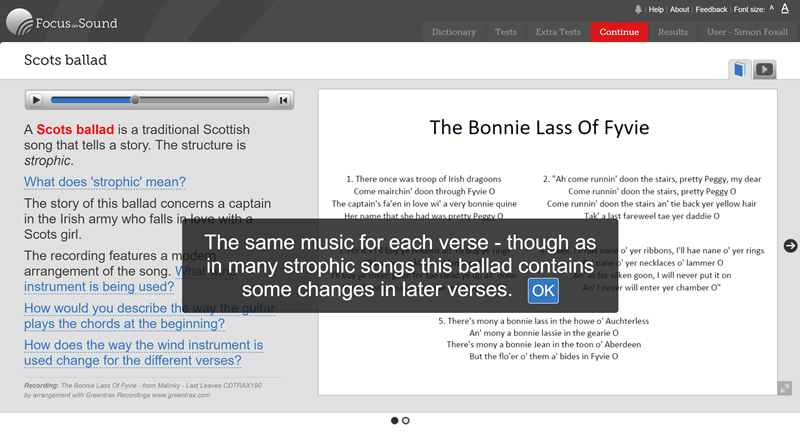
Task: Go to next slide with arrow
Action: pos(790,246)
